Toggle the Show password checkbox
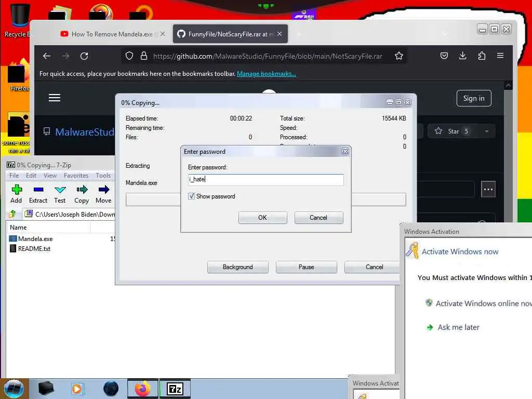532x399 pixels. pos(191,196)
